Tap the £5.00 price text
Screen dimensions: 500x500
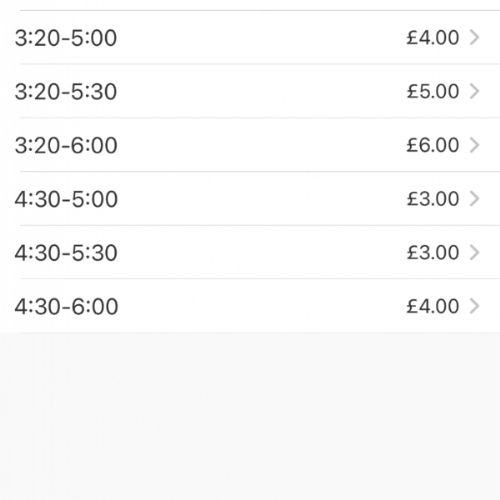coord(433,91)
